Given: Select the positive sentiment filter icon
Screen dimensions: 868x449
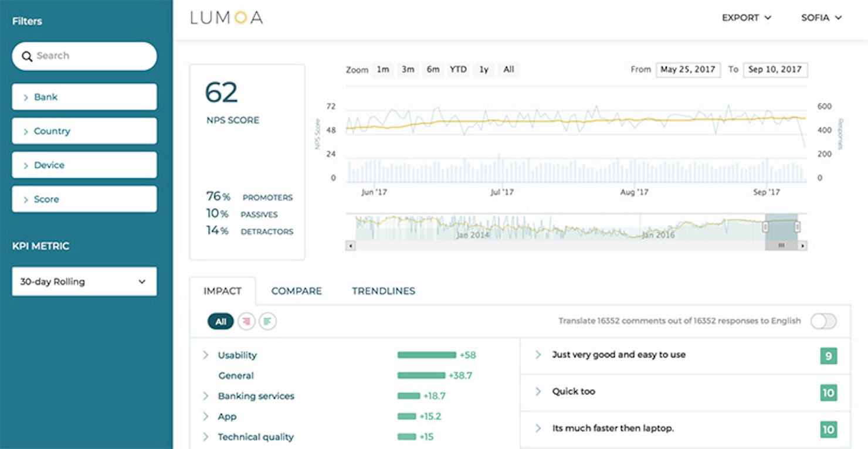Looking at the screenshot, I should pos(267,321).
